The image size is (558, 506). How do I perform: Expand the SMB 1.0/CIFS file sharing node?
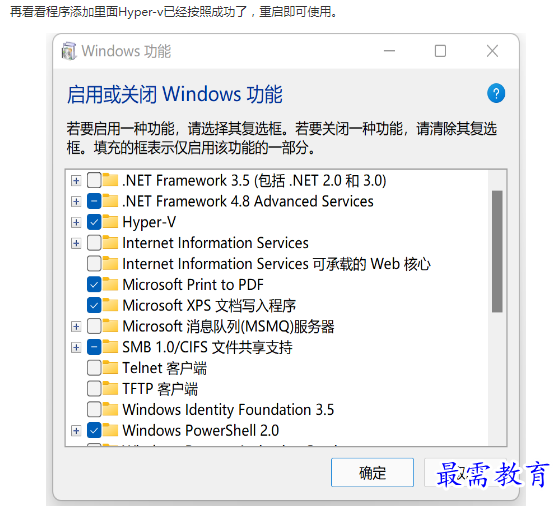pos(76,347)
